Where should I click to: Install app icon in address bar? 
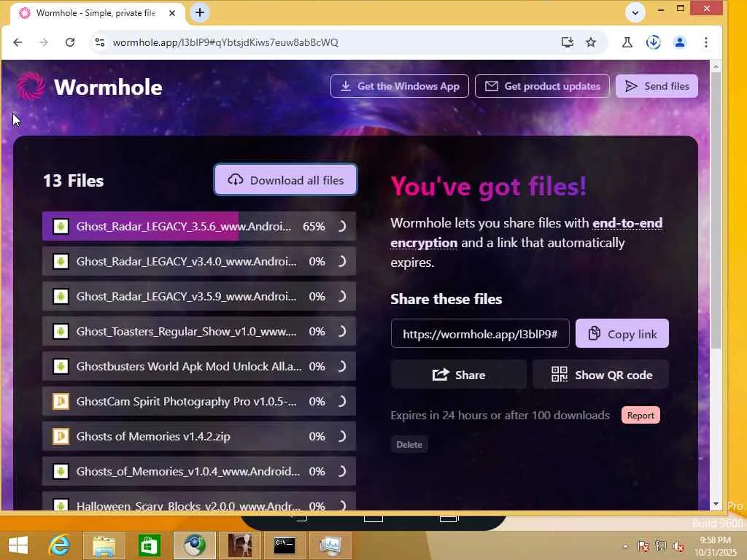[567, 42]
